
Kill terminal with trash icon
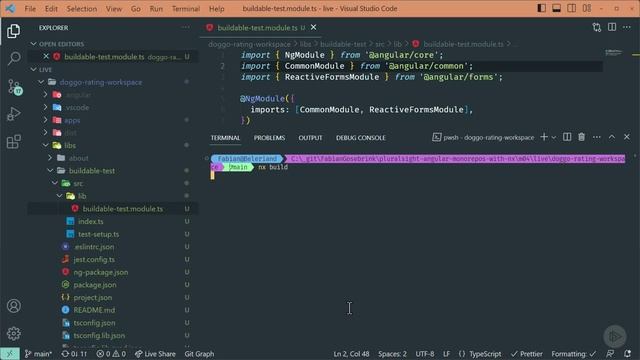[x=582, y=137]
